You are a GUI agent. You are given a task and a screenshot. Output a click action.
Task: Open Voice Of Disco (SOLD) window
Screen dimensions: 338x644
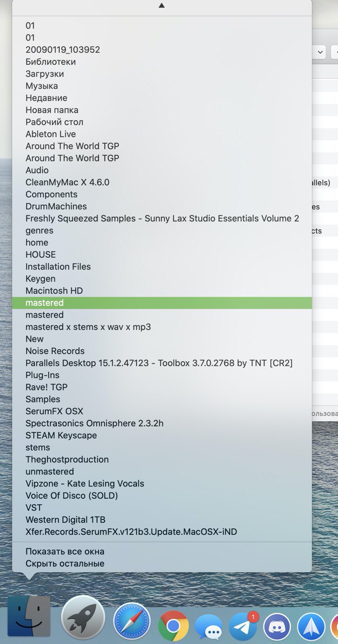click(162, 496)
